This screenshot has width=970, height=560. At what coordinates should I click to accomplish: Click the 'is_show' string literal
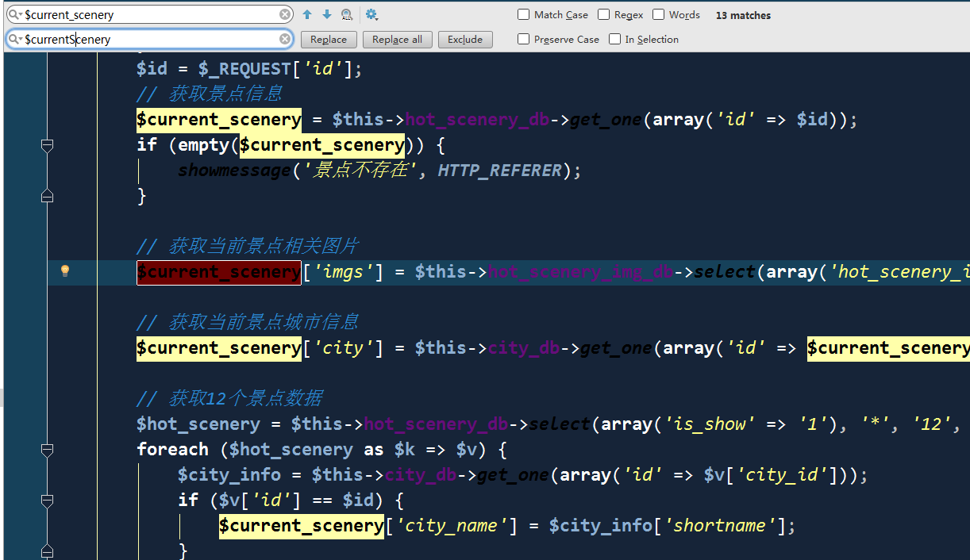coord(705,424)
